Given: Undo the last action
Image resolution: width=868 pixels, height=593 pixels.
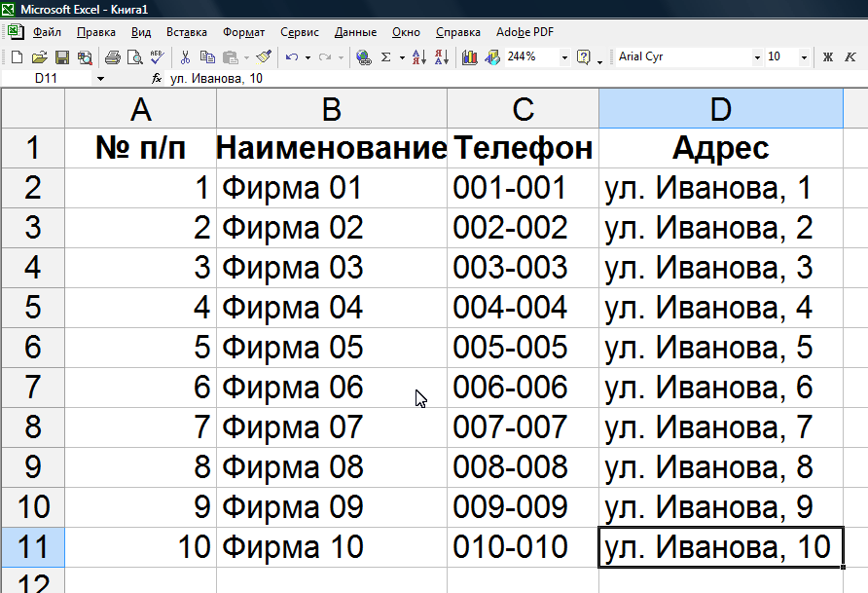Looking at the screenshot, I should point(292,57).
